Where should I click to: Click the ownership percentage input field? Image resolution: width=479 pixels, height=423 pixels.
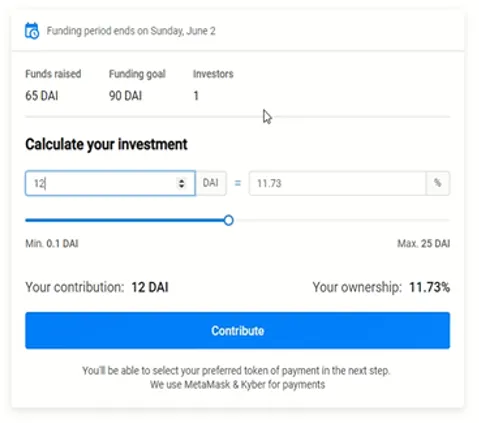point(337,183)
